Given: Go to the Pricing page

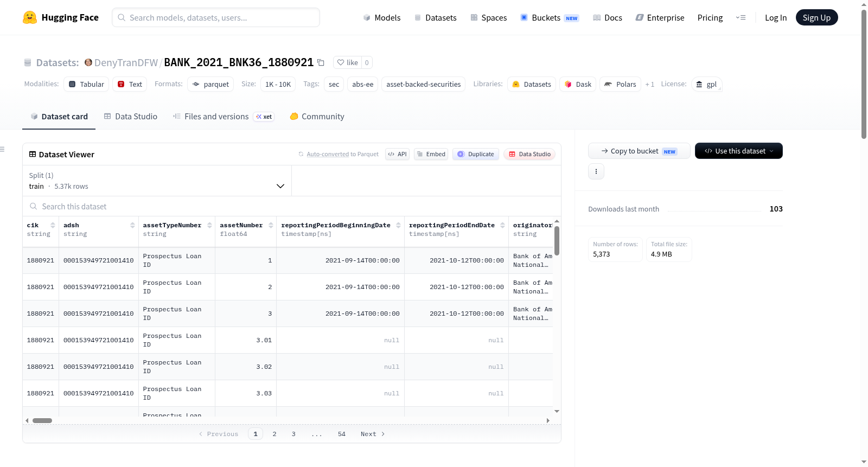Looking at the screenshot, I should 710,17.
